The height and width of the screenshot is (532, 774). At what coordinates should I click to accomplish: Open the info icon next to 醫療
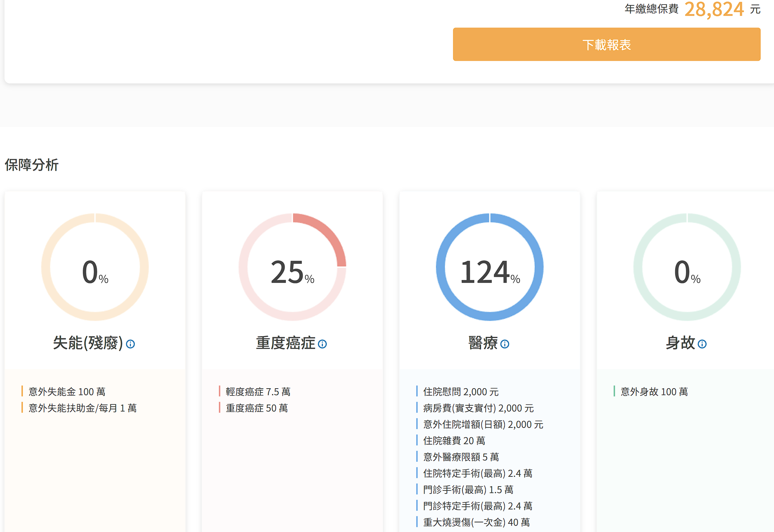pos(505,344)
